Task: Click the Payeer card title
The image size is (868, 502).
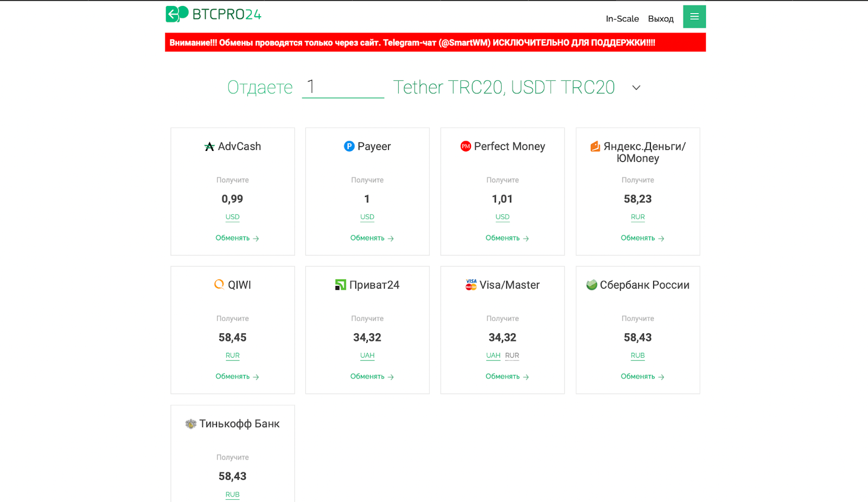Action: (x=374, y=147)
